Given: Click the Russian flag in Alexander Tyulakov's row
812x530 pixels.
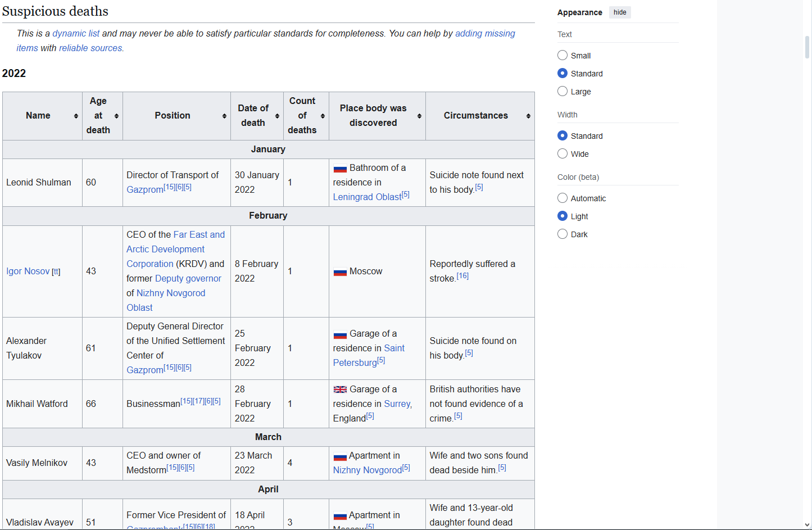Looking at the screenshot, I should 340,334.
